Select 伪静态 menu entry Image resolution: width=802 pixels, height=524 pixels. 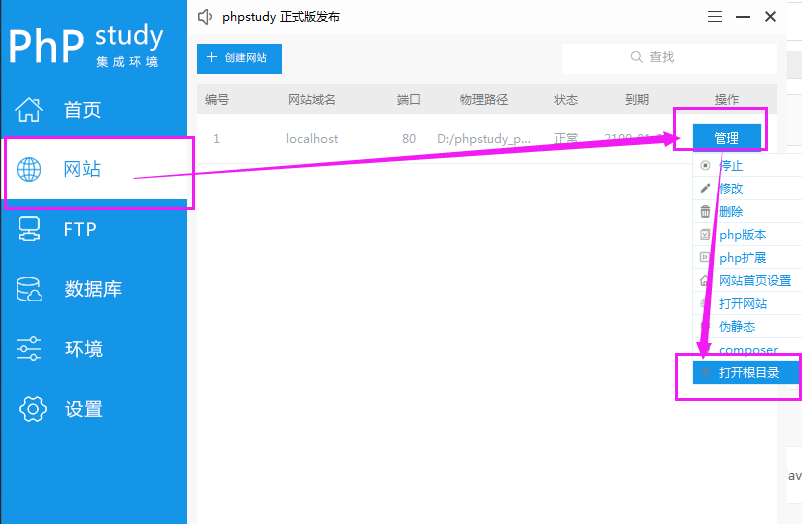pyautogui.click(x=747, y=326)
